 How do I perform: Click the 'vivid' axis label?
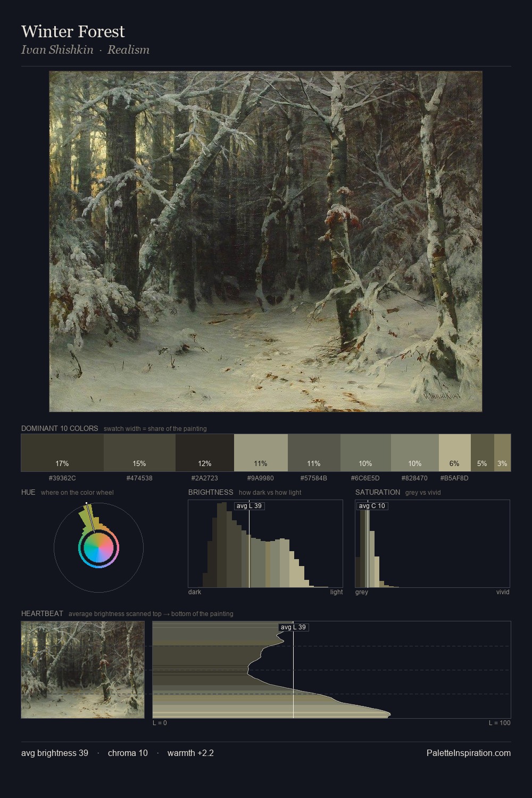503,592
